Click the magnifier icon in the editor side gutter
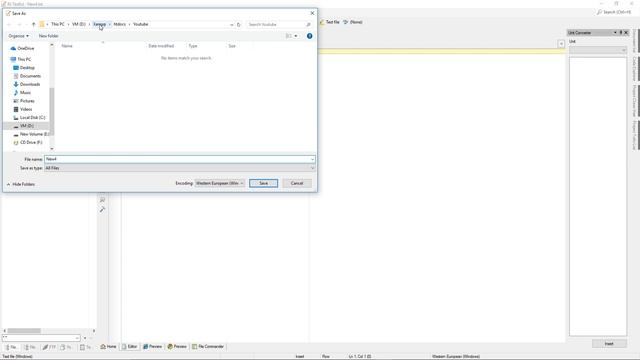 pyautogui.click(x=102, y=200)
